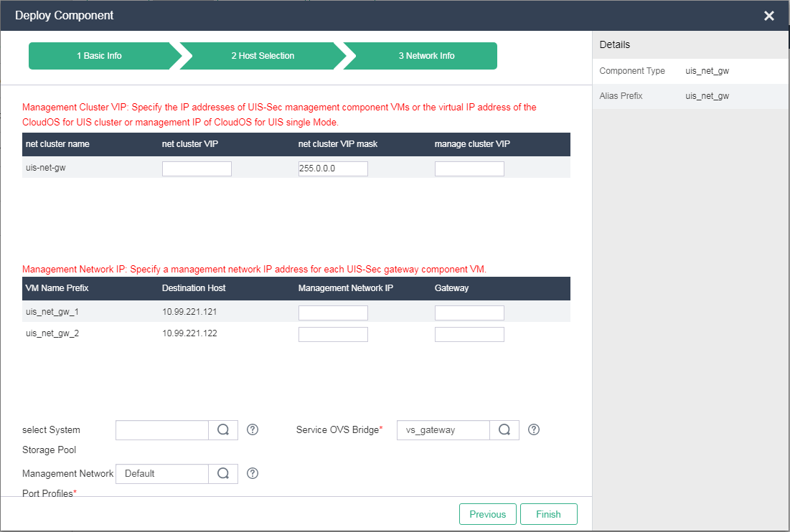790x532 pixels.
Task: Show help for Service OVS Bridge
Action: (533, 429)
